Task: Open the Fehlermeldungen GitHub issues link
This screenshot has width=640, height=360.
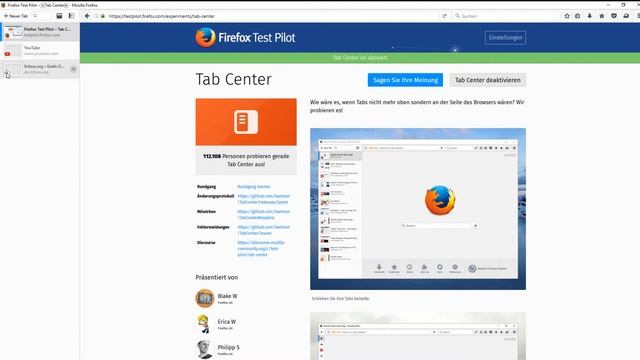Action: coord(264,230)
